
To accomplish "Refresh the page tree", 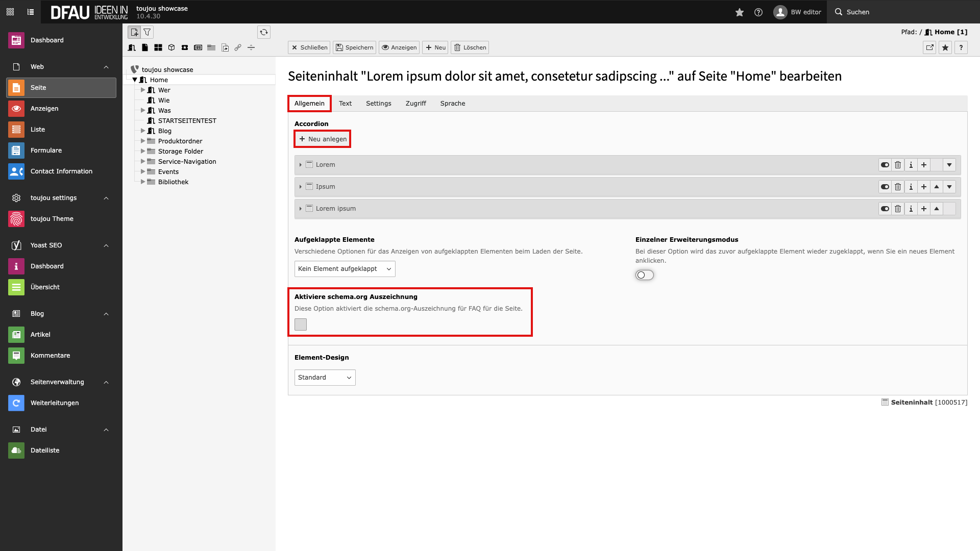I will click(x=264, y=32).
